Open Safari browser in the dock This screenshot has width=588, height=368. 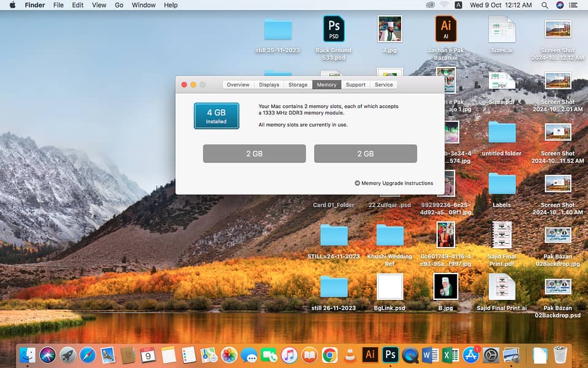pyautogui.click(x=88, y=355)
